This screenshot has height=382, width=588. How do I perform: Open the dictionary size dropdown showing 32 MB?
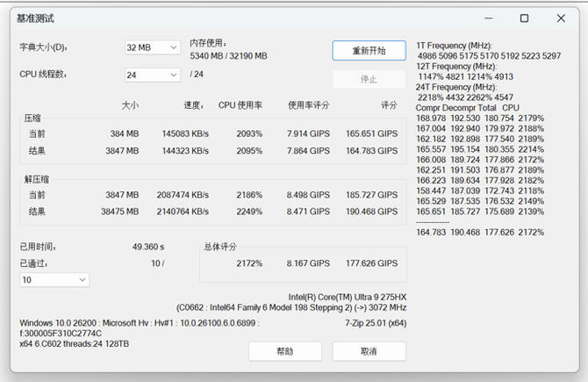pos(152,47)
